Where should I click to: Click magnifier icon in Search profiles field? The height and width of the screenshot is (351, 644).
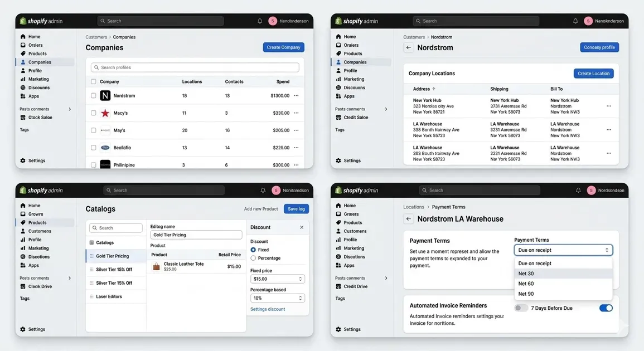(x=96, y=67)
